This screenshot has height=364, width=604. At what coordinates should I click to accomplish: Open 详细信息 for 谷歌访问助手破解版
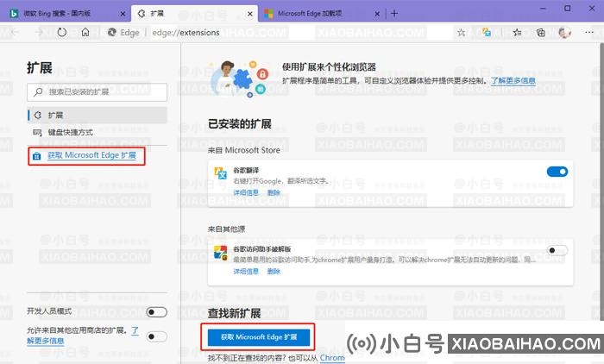click(x=246, y=272)
